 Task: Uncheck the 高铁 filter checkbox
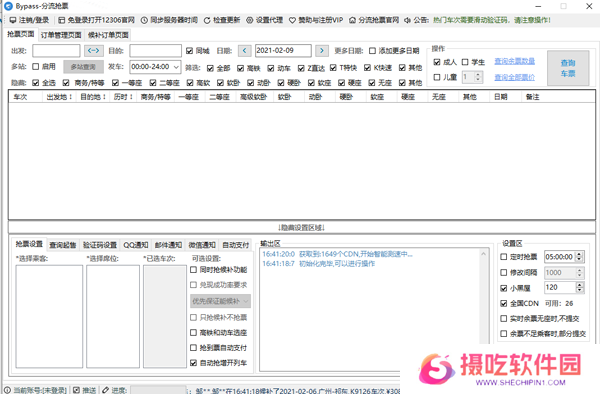point(240,68)
